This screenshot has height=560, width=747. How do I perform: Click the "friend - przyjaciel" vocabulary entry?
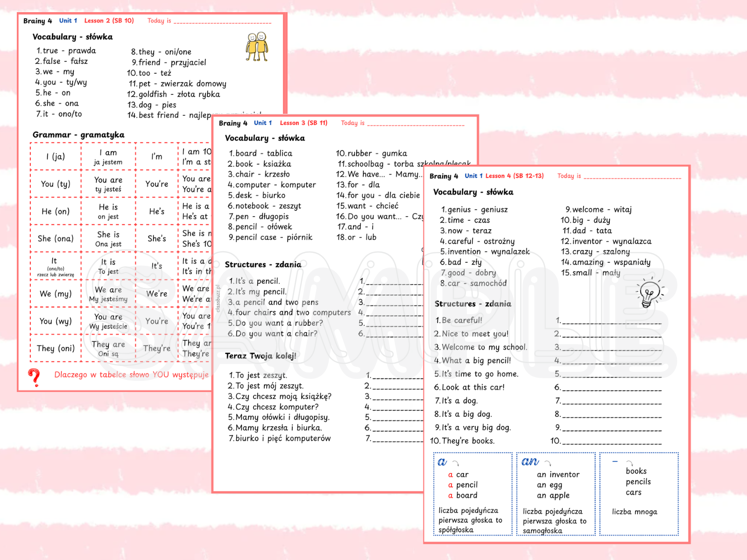point(169,63)
